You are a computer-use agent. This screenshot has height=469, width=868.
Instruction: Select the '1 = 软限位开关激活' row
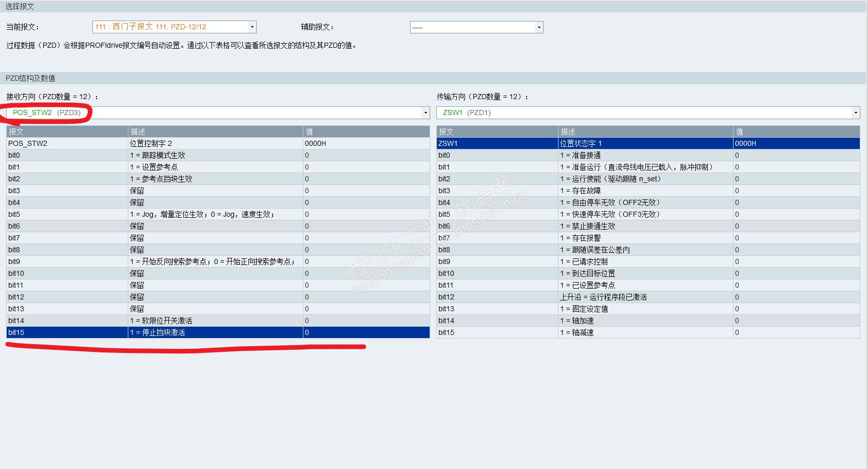tap(218, 321)
